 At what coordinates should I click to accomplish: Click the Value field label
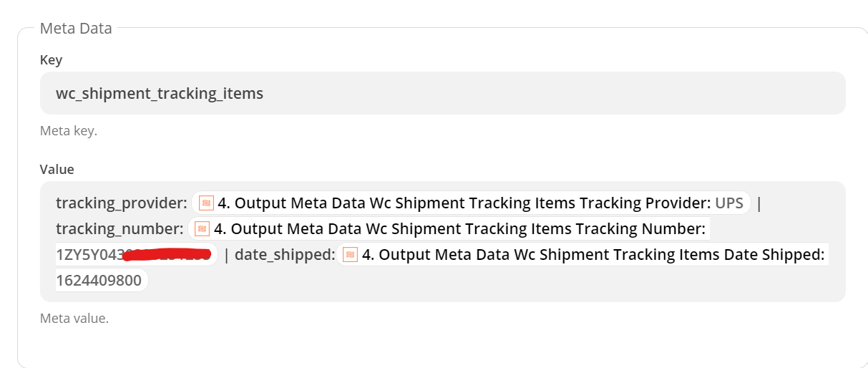pyautogui.click(x=57, y=169)
